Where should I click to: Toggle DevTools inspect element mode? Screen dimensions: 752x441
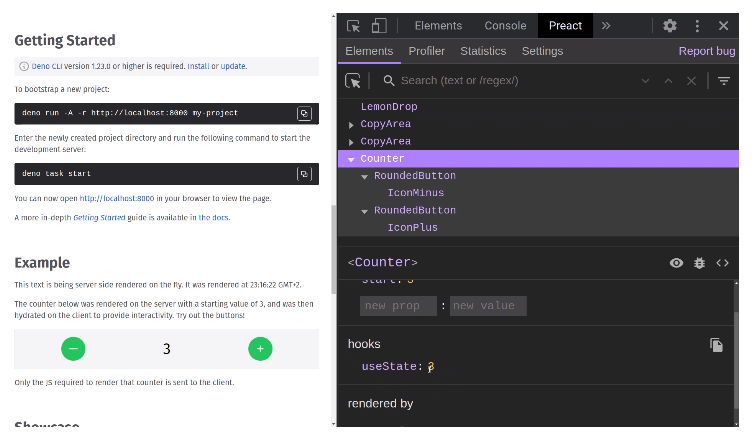coord(354,26)
